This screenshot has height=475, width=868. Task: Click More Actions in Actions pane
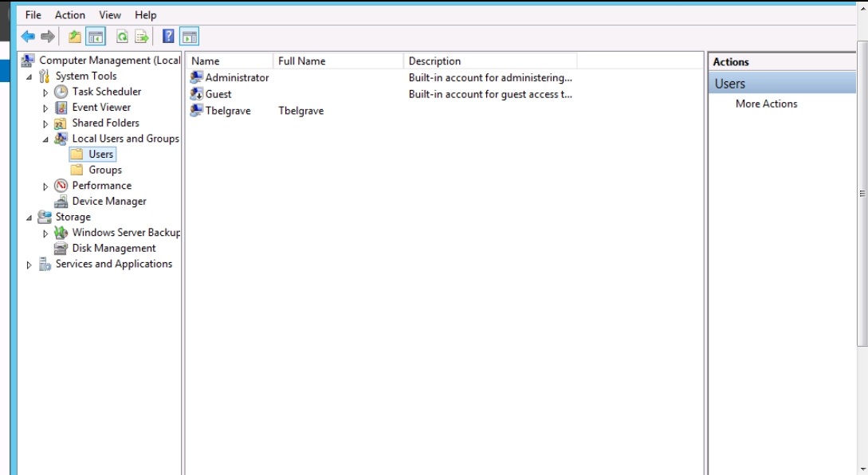pos(766,104)
